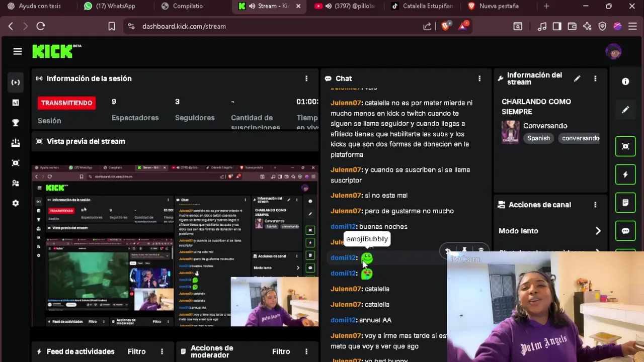Open the Stream section in left sidebar
The image size is (644, 362).
[16, 82]
